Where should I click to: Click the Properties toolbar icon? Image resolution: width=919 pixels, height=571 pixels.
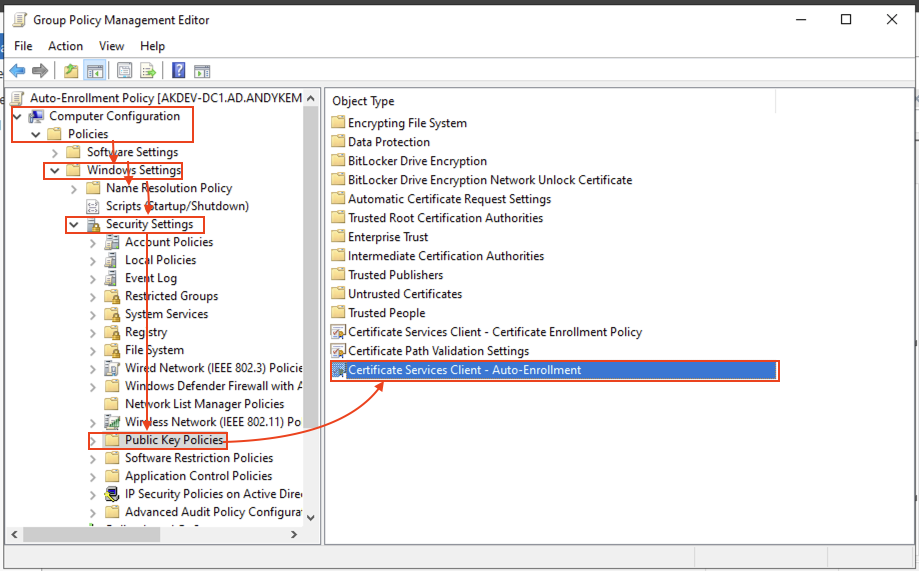(x=124, y=71)
